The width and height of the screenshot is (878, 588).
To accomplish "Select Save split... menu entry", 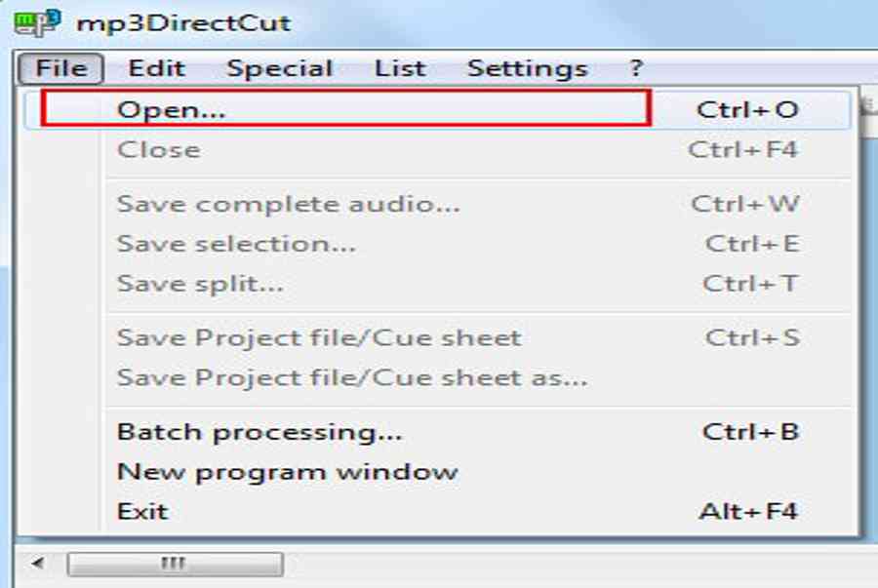I will coord(438,284).
